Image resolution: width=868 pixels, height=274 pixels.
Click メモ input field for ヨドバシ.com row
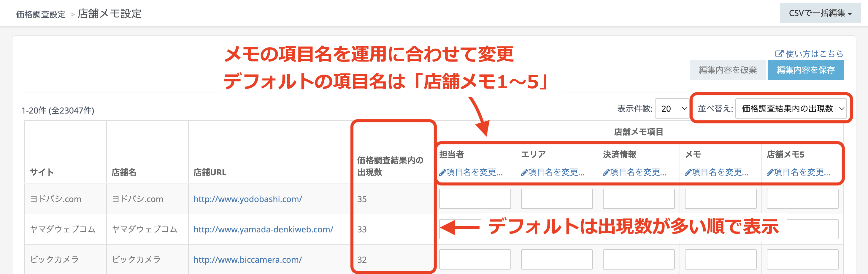pyautogui.click(x=721, y=199)
